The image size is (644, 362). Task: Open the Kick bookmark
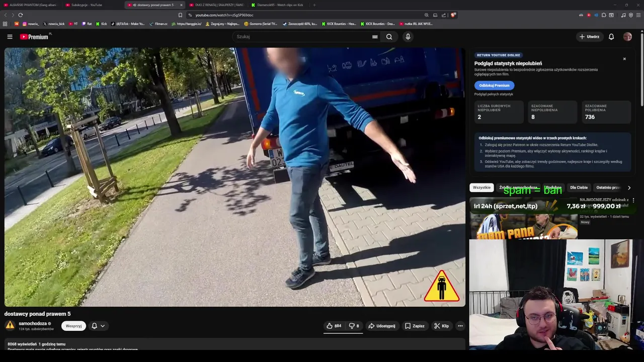coord(102,24)
